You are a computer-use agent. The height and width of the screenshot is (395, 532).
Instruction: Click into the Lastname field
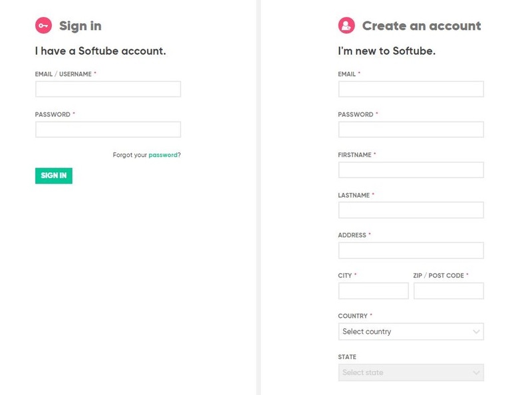coord(411,210)
